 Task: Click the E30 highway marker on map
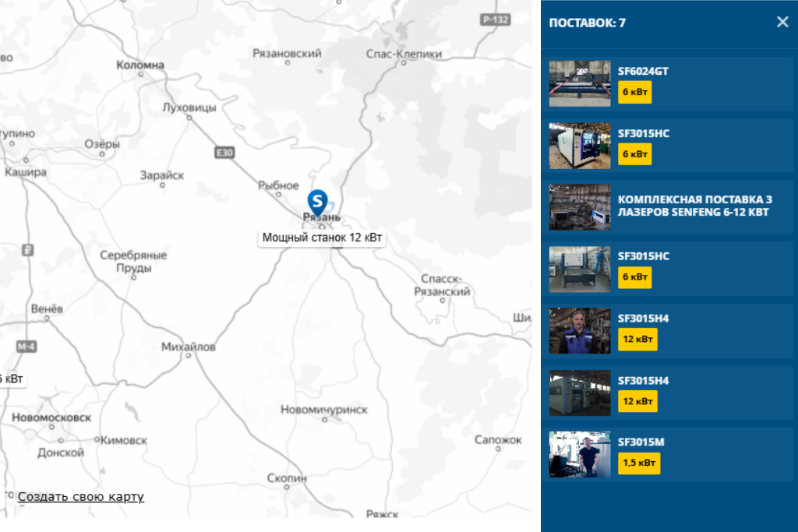(x=224, y=153)
